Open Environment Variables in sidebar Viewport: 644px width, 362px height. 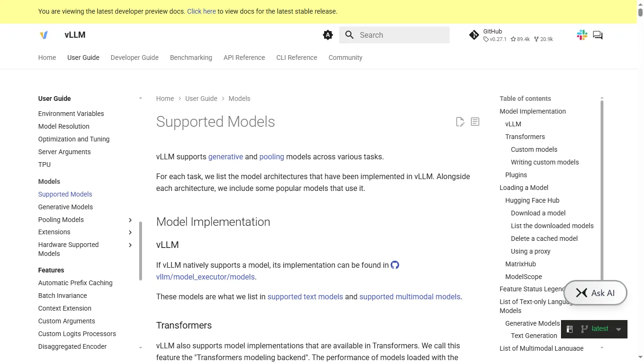(x=71, y=114)
